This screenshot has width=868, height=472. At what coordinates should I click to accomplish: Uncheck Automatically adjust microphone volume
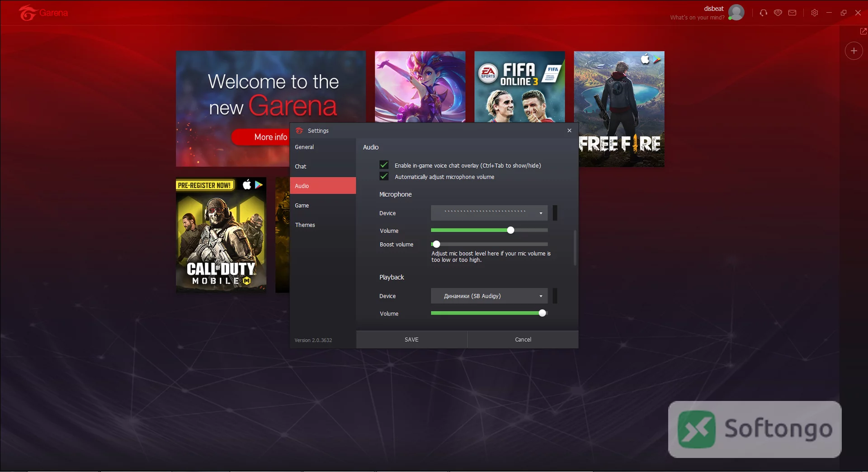(x=384, y=176)
